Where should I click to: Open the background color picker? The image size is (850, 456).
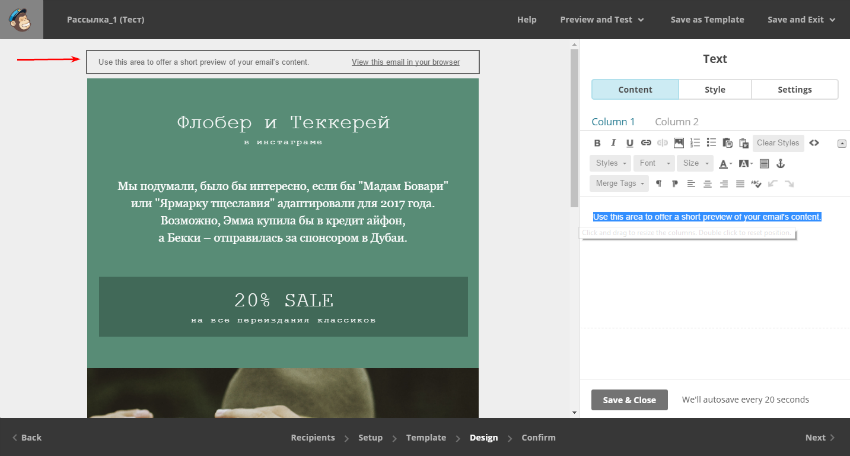click(x=745, y=164)
